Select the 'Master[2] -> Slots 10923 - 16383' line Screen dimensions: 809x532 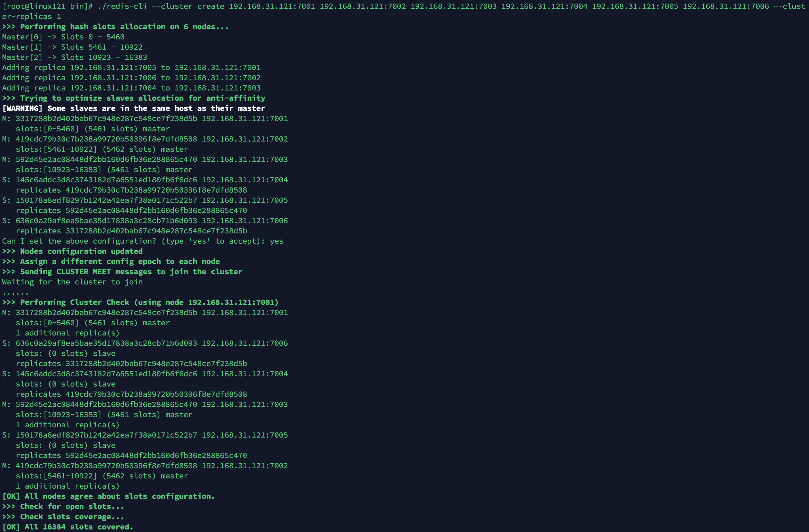point(75,57)
